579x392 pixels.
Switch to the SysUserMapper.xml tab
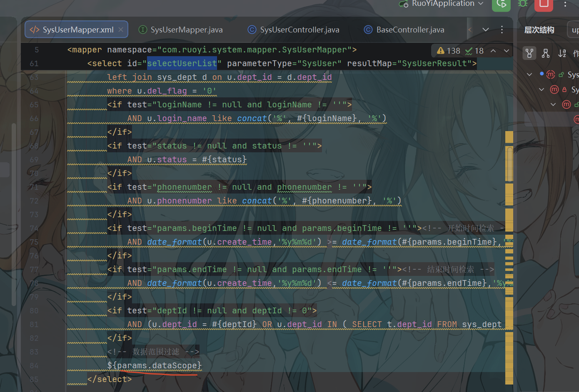pos(77,30)
